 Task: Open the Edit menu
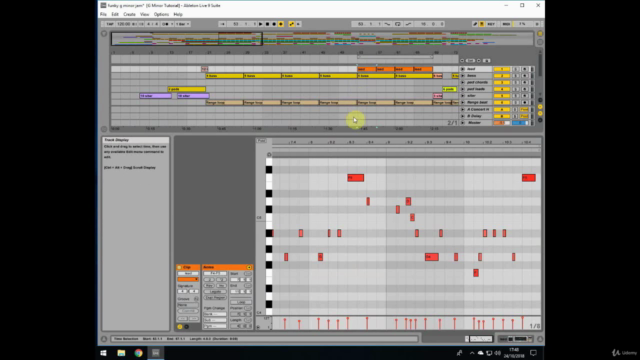pyautogui.click(x=115, y=14)
